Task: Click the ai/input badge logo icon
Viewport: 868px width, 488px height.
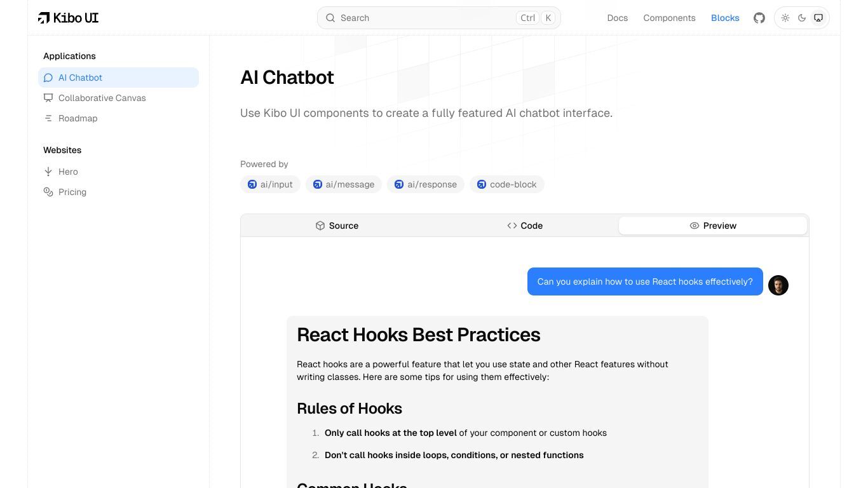Action: (x=252, y=184)
